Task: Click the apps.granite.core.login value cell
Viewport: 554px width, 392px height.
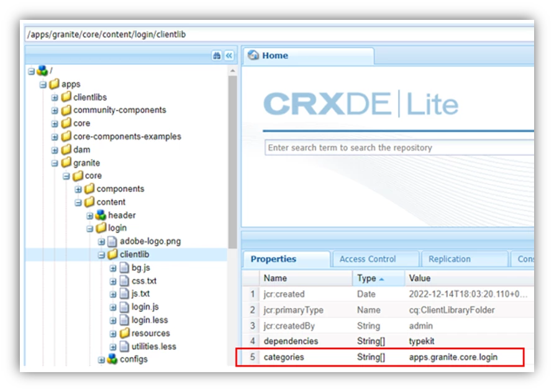Action: point(453,357)
